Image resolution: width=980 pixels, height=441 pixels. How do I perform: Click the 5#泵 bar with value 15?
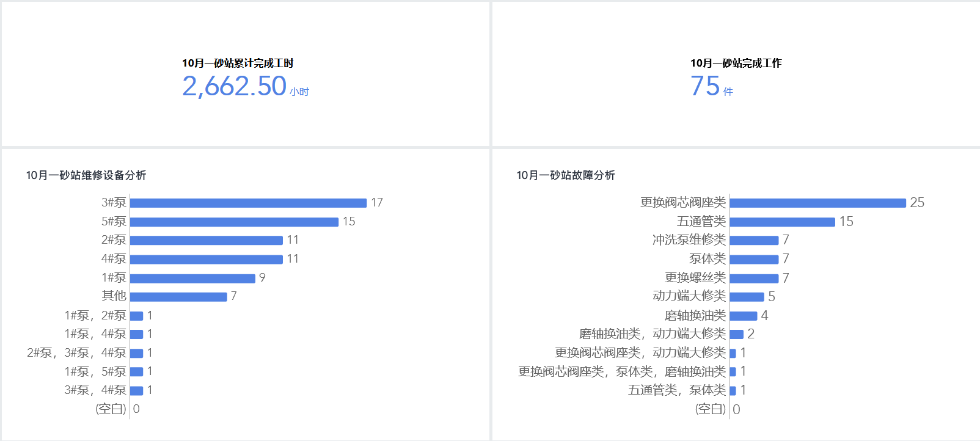pyautogui.click(x=234, y=222)
